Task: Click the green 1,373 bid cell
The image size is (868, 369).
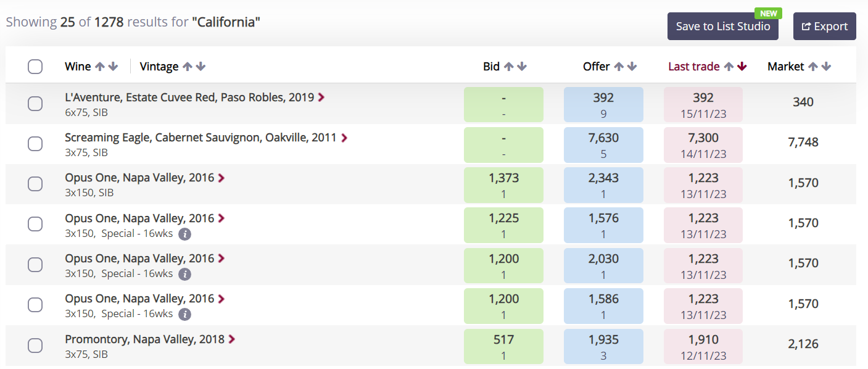Action: pos(503,185)
